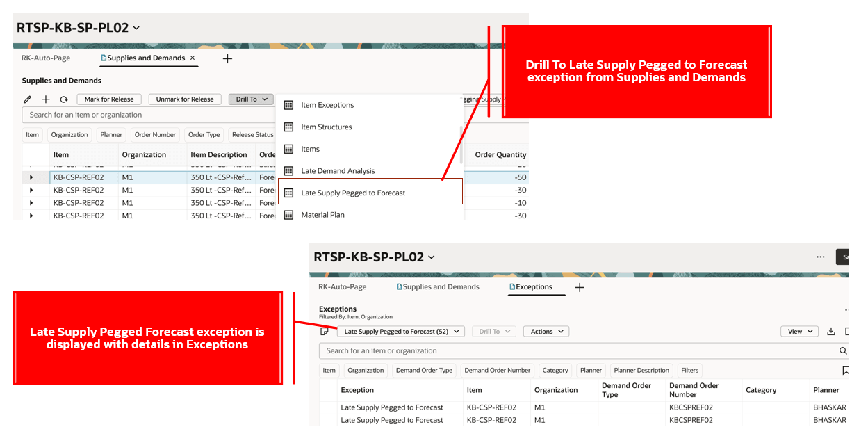868x436 pixels.
Task: Click the download icon in Exceptions toolbar
Action: click(831, 332)
